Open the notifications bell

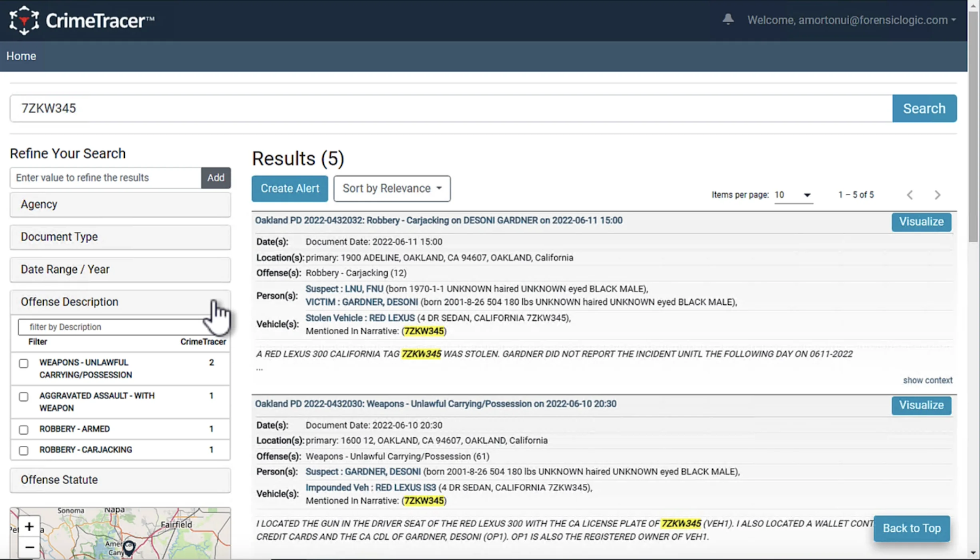728,19
